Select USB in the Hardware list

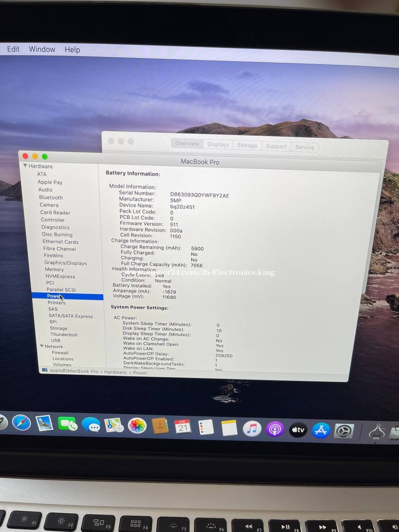coord(56,340)
